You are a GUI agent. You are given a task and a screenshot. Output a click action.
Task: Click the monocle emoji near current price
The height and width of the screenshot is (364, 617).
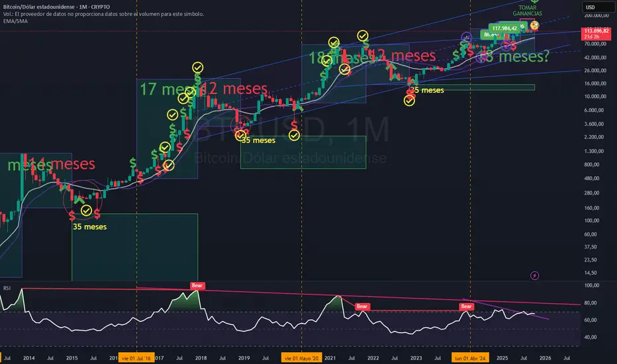click(534, 26)
